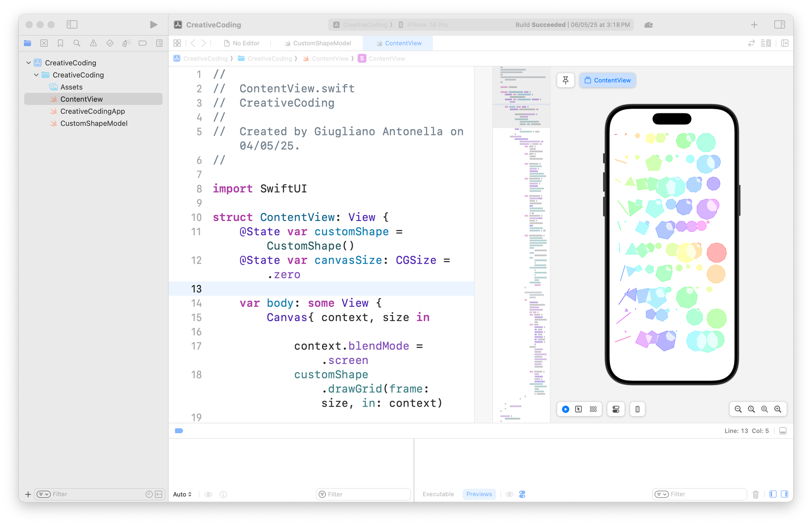The width and height of the screenshot is (812, 525).
Task: Open the Issue navigator warning icon
Action: click(x=93, y=43)
